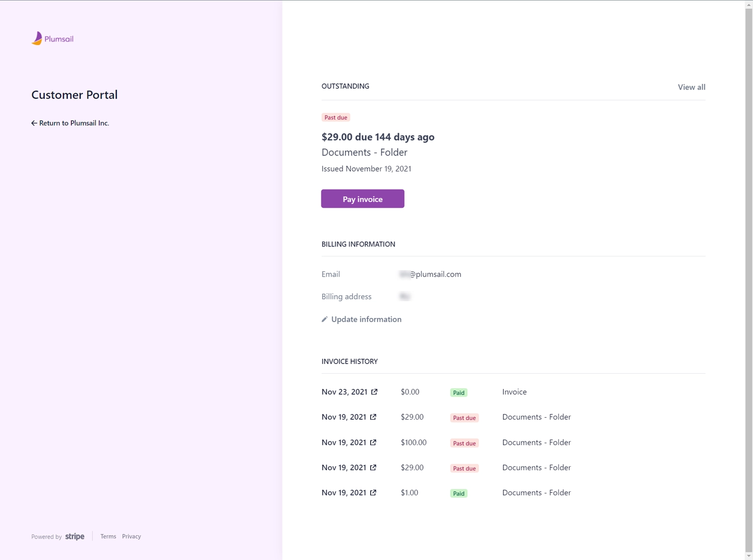Click the $1.00 amount in invoice history

pyautogui.click(x=409, y=492)
